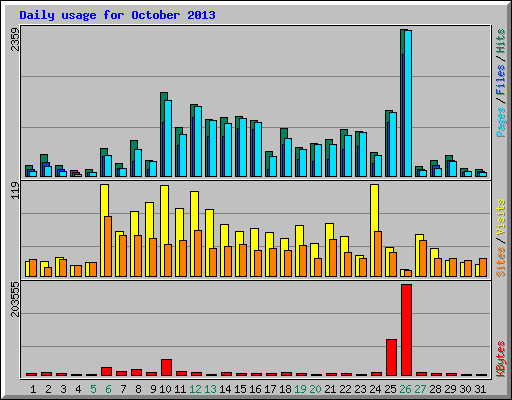
Task: Click day label 21 on the x-axis
Action: tap(330, 389)
